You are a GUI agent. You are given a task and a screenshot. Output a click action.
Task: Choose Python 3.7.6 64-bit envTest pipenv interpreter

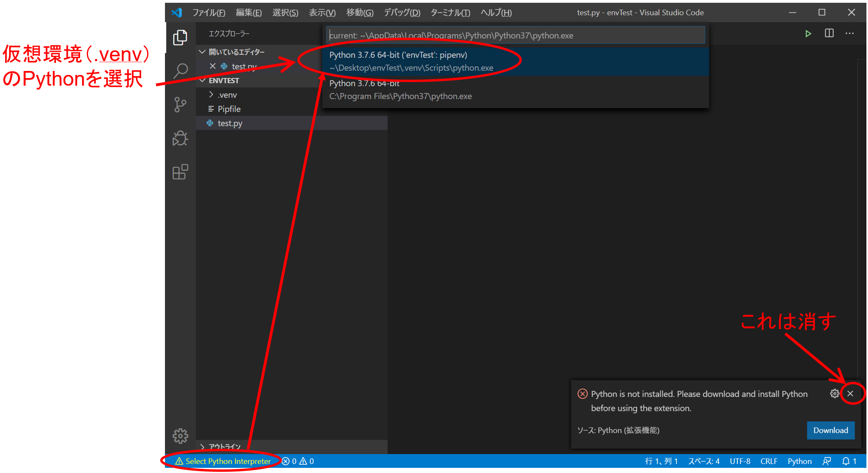click(515, 61)
